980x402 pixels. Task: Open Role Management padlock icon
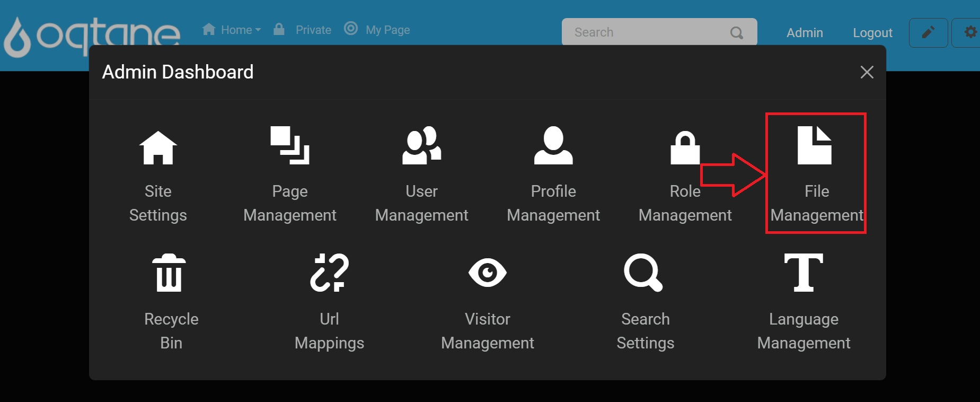[685, 147]
